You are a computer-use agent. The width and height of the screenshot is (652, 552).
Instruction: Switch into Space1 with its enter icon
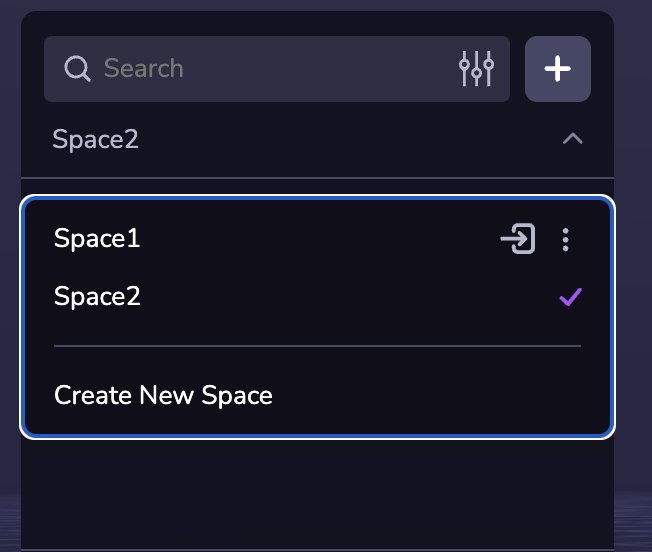tap(517, 239)
